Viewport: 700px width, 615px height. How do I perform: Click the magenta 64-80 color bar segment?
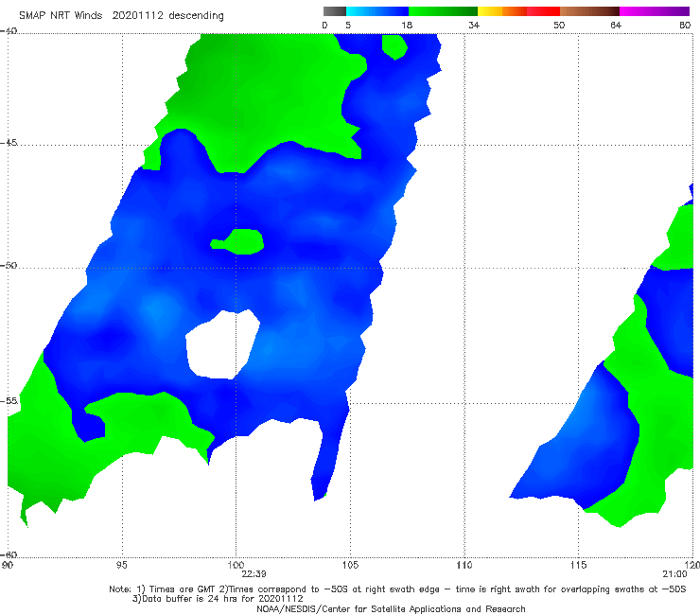click(655, 11)
